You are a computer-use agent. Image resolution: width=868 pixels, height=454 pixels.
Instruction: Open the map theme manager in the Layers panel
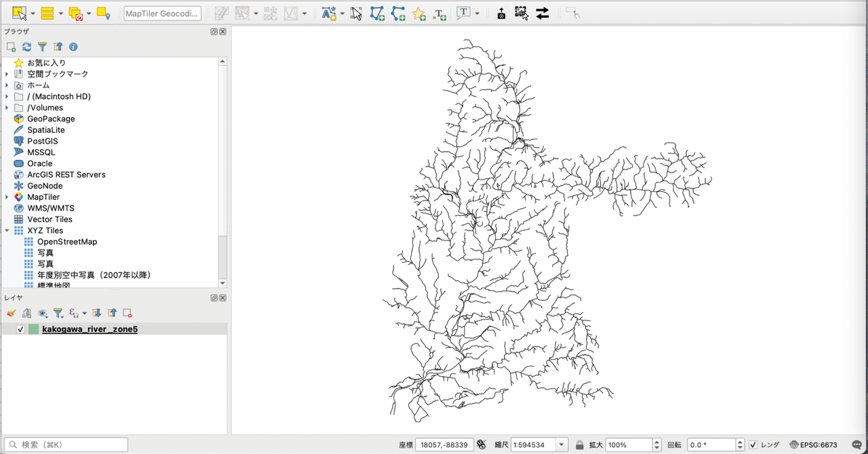click(43, 313)
